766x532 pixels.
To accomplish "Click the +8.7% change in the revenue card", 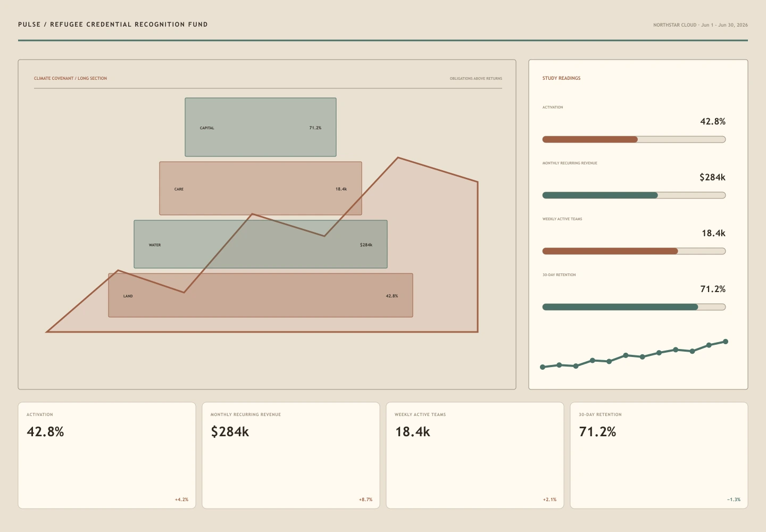I will 365,500.
